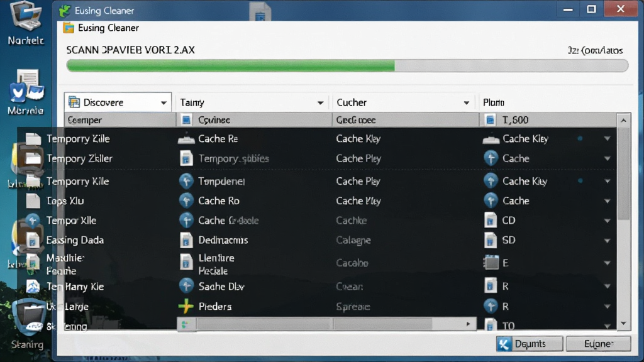This screenshot has height=362, width=644.
Task: Click the E calendar icon
Action: pos(491,263)
